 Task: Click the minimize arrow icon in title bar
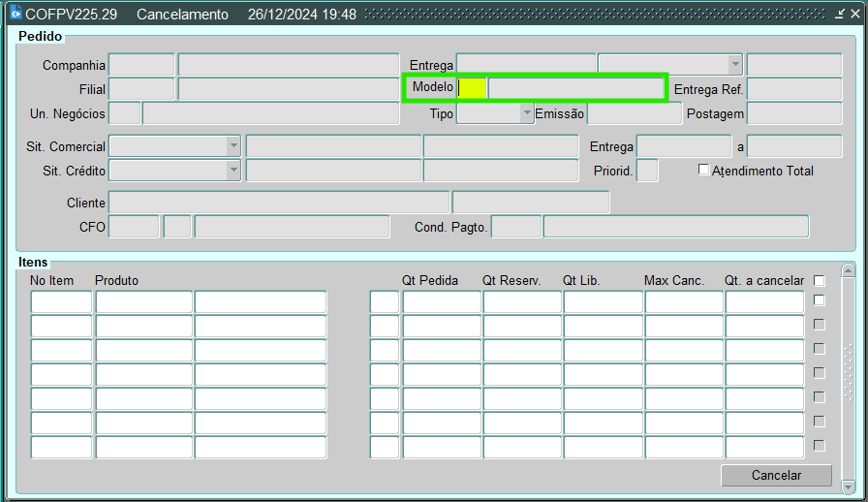840,15
